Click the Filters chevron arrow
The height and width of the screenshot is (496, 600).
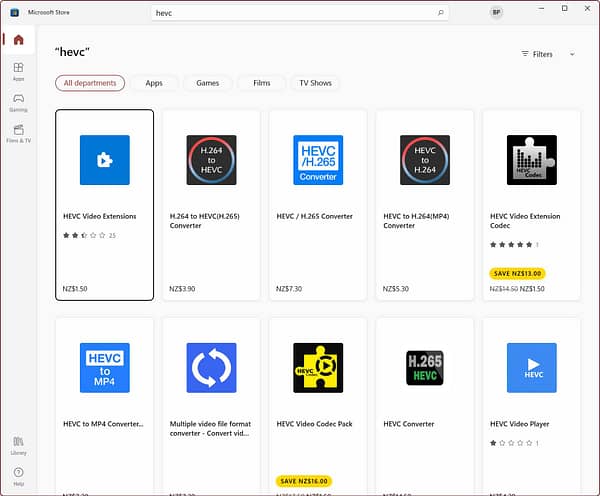point(572,54)
